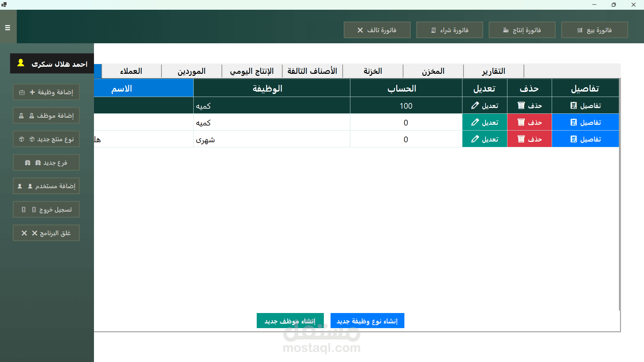Click the user profile icon for احمد هلال شكرى
Screen dimensions: 644x362
coord(20,62)
